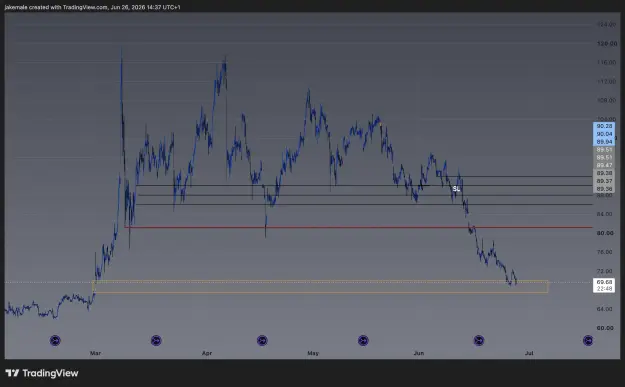
Task: Click the 90.28 price label
Action: point(604,126)
